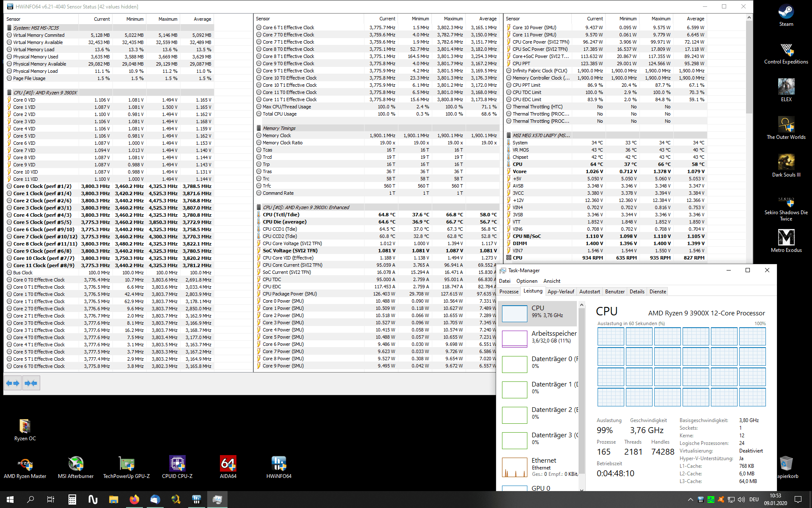This screenshot has width=812, height=508.
Task: Select 'CPU (Tctl/Tdie)' temperature row
Action: [376, 215]
